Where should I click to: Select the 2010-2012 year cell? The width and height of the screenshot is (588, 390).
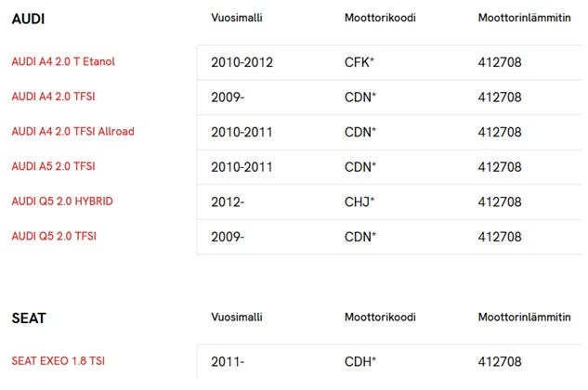(x=242, y=63)
